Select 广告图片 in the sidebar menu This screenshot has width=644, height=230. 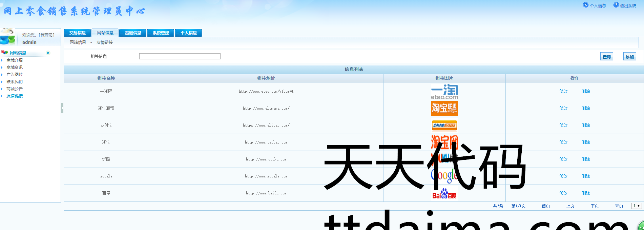15,75
